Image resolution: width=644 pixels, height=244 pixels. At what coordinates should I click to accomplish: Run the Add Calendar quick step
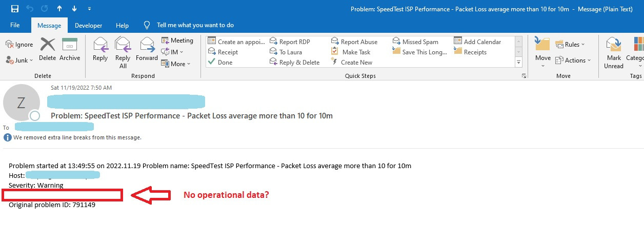coord(477,42)
